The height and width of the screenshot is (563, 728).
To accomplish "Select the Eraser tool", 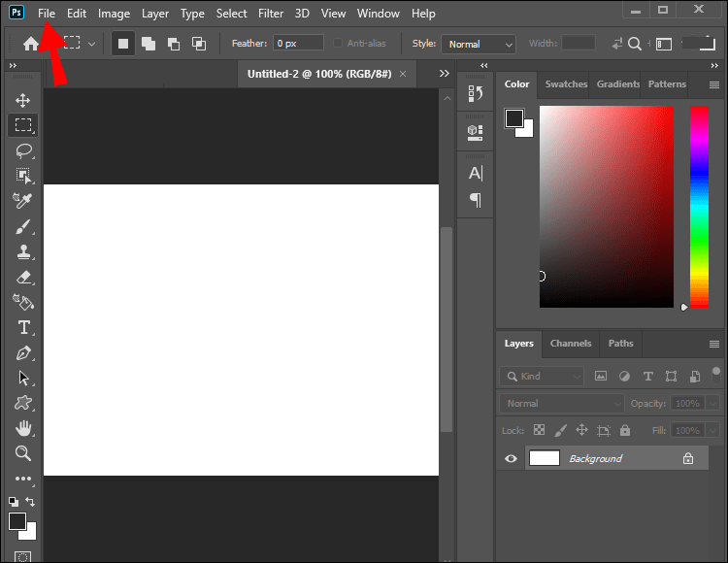I will [22, 277].
